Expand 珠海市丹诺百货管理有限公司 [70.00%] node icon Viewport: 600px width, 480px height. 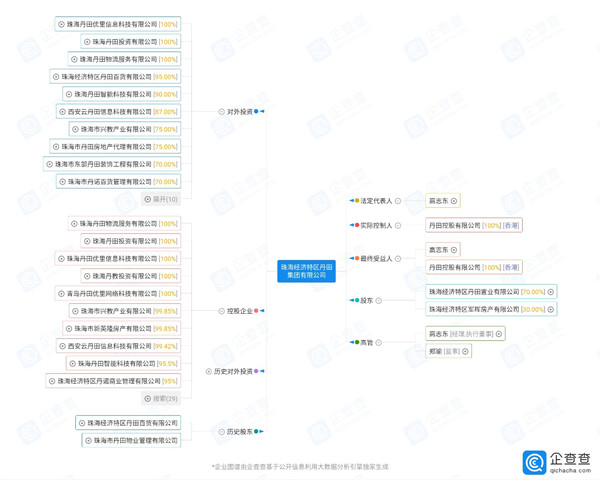(x=62, y=182)
